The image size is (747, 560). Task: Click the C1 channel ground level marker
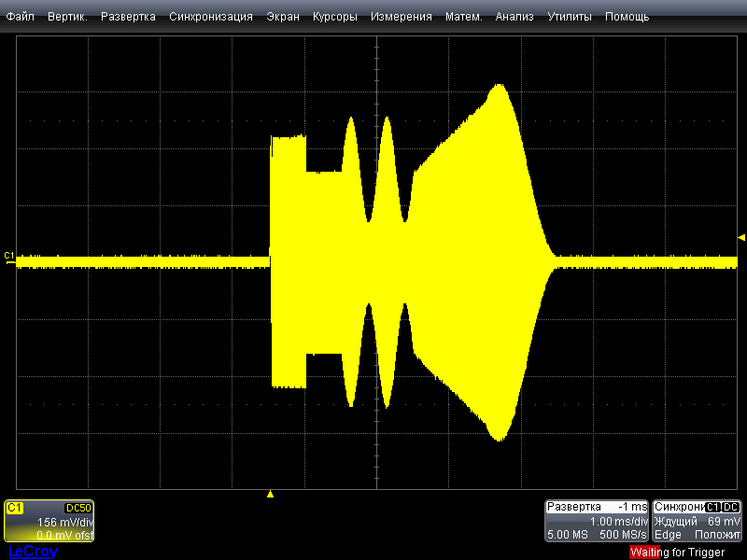pyautogui.click(x=9, y=256)
